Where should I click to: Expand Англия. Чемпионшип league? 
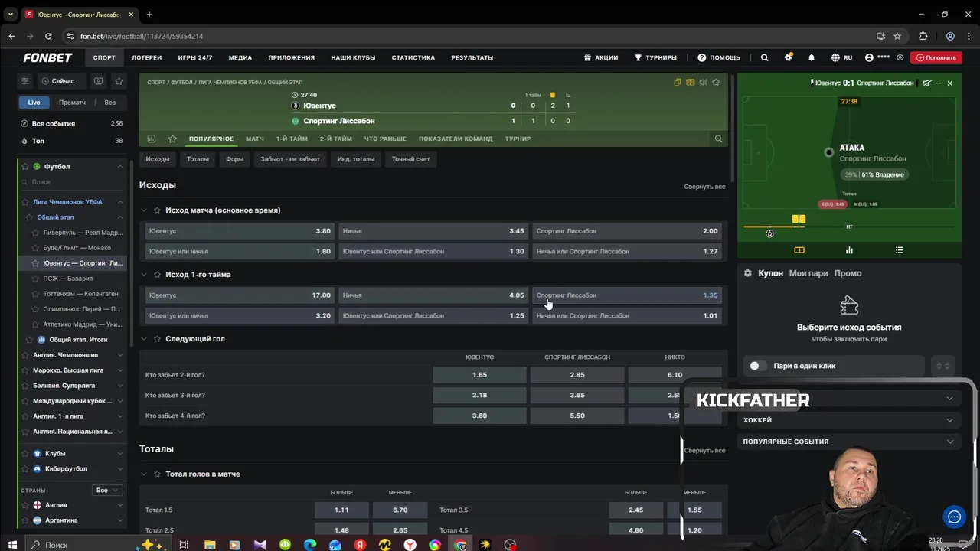pos(120,355)
